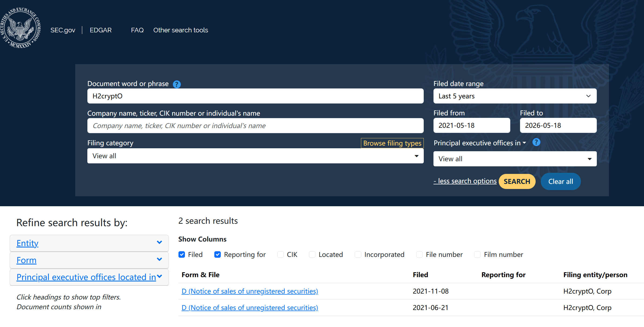Expand Principal executive offices located in filter
The image size is (644, 327).
89,277
